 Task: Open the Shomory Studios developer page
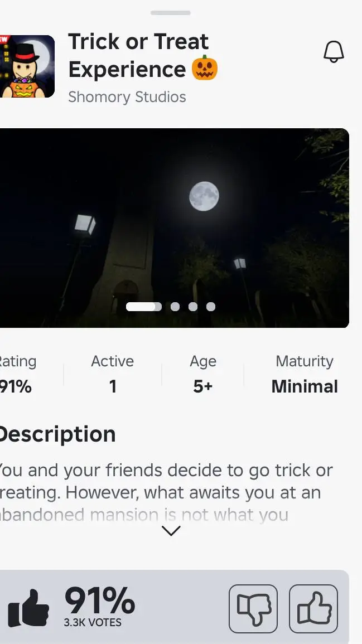pos(127,97)
